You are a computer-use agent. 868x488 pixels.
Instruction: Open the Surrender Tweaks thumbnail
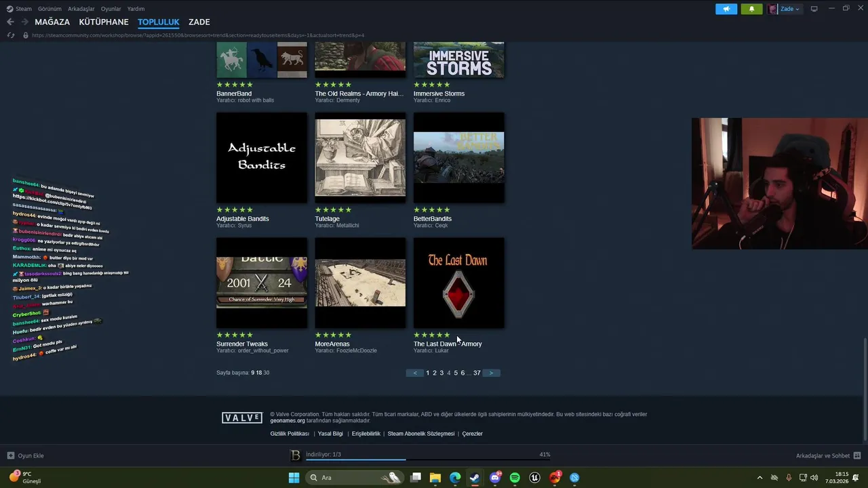click(x=262, y=283)
